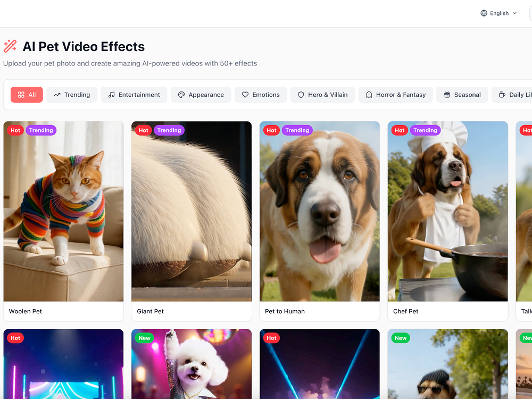Screen dimensions: 532x399
Task: Switch to the Emotions category tab
Action: coord(260,95)
